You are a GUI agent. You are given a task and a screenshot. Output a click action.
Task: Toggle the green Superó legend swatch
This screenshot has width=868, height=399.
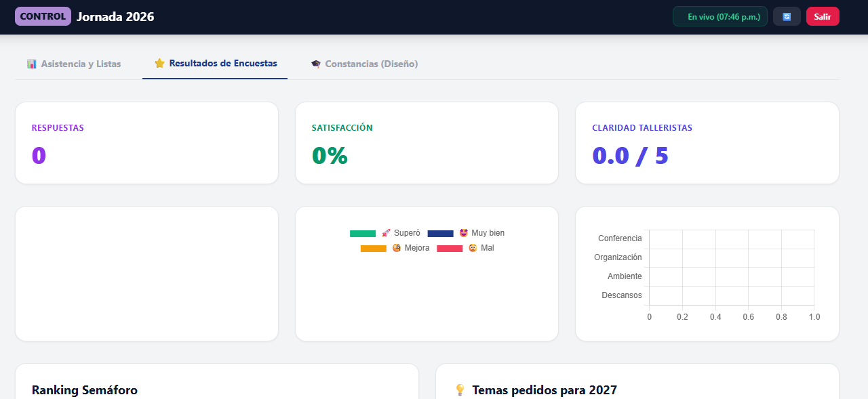[363, 233]
